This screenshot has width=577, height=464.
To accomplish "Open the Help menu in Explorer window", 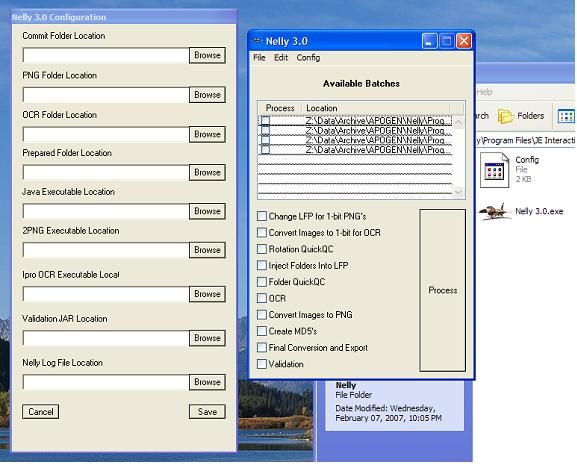I will point(484,92).
